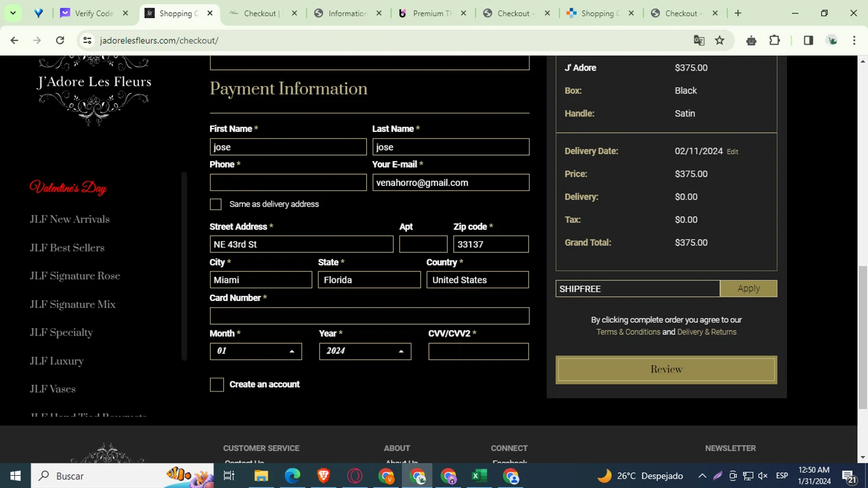
Task: Open JLF Specialty category
Action: pos(61,333)
